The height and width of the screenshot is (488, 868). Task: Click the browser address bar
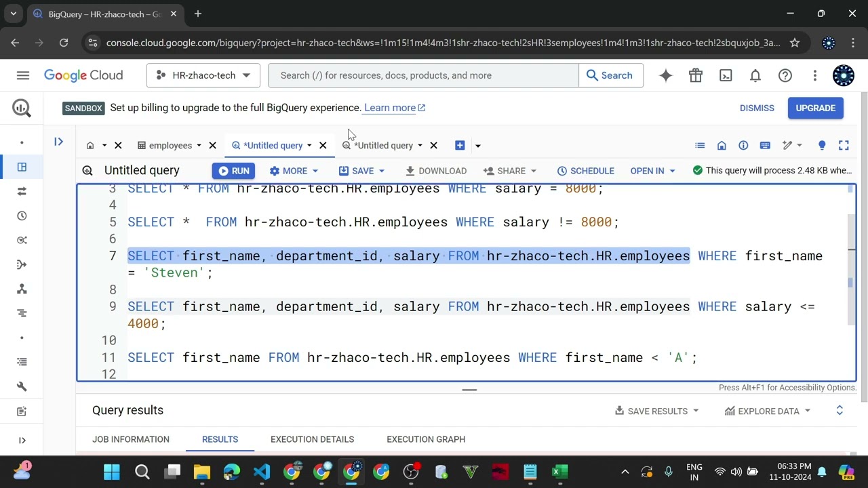tap(443, 43)
